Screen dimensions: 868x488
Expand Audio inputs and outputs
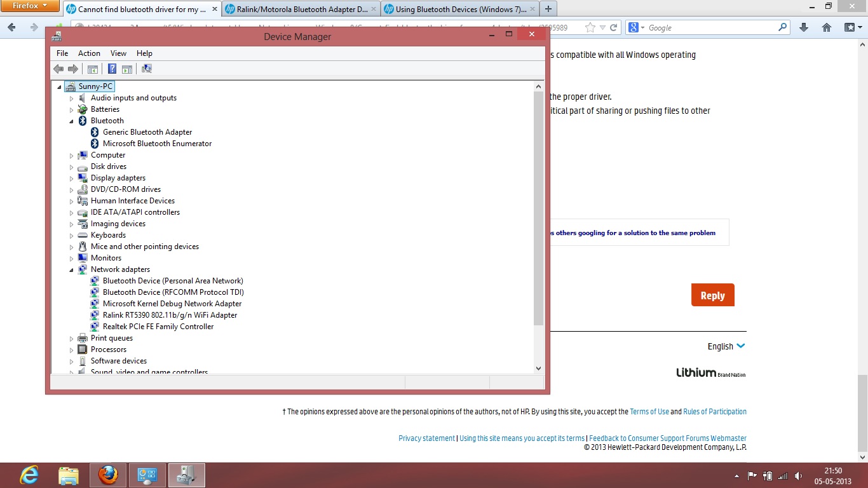click(x=72, y=98)
